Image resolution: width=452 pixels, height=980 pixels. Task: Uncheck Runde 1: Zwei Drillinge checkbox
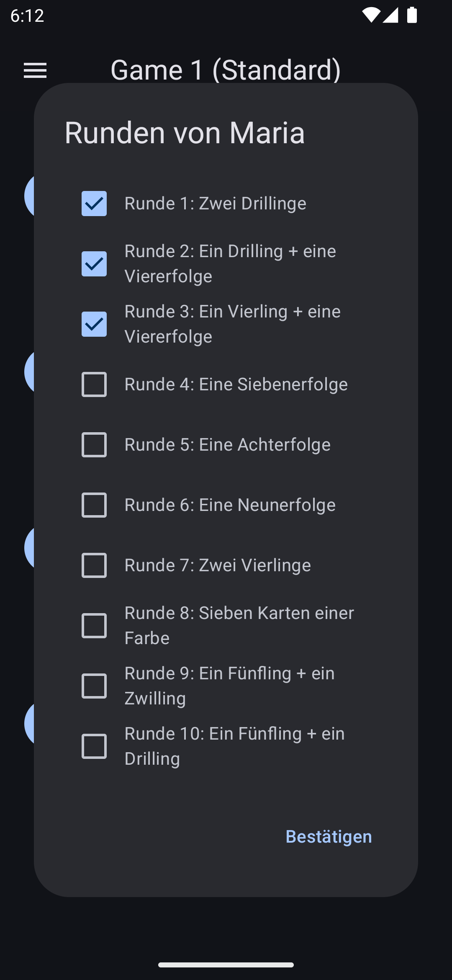[x=94, y=204]
